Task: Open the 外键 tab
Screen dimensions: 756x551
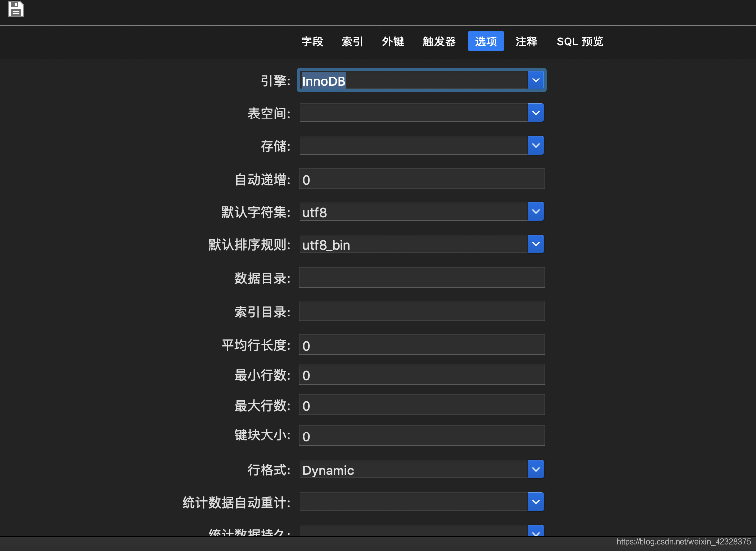Action: point(393,42)
